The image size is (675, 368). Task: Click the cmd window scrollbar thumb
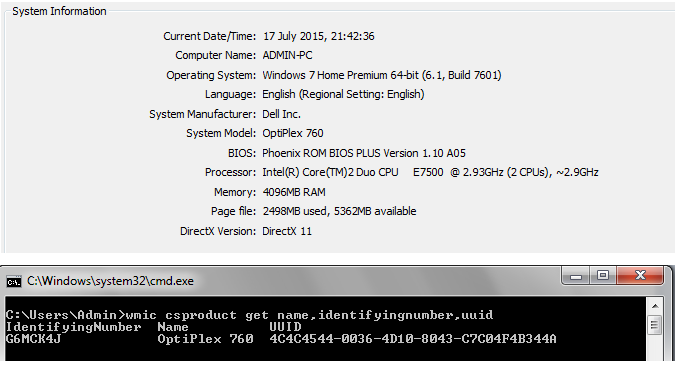655,325
